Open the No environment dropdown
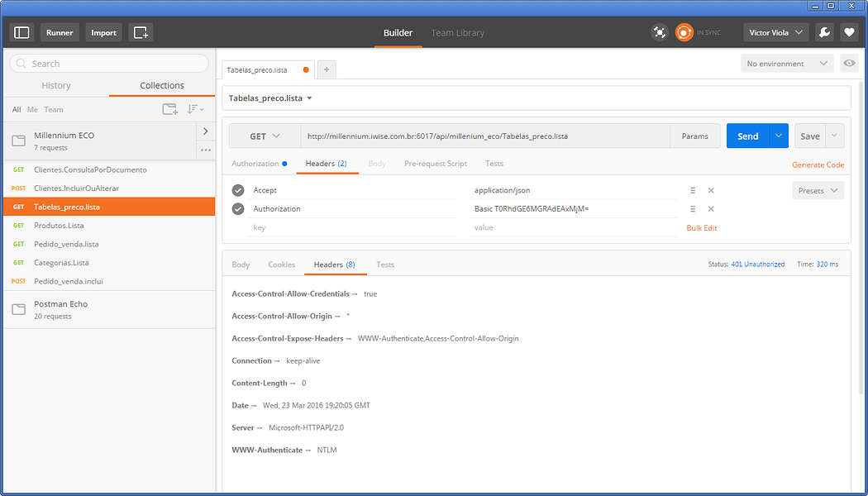Image resolution: width=868 pixels, height=496 pixels. pyautogui.click(x=785, y=63)
